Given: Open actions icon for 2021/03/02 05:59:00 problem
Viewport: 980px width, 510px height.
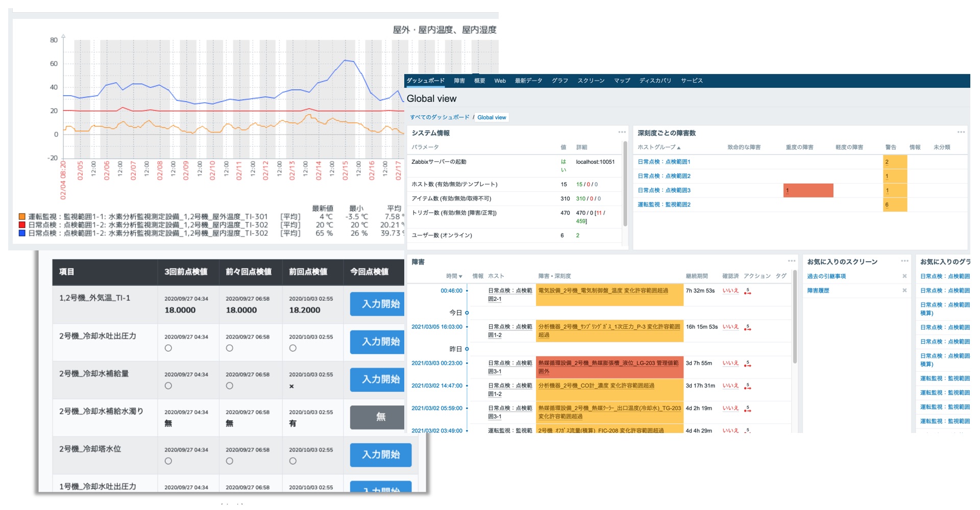Looking at the screenshot, I should 748,409.
